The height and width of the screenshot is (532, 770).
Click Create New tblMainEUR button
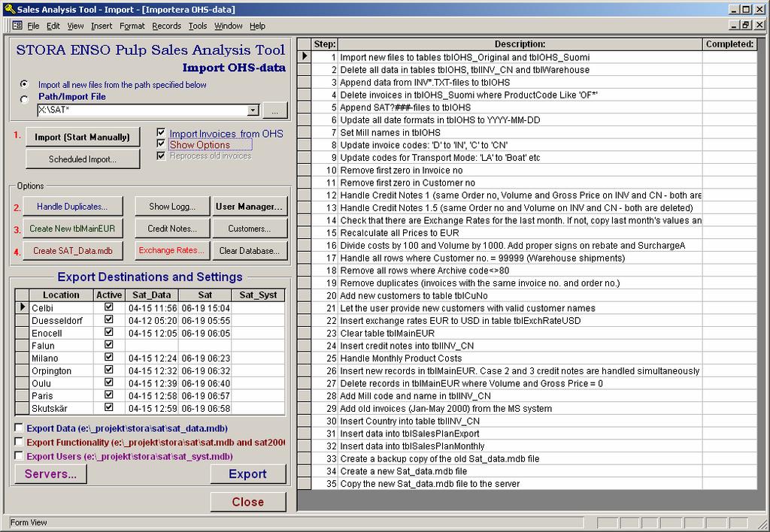point(73,228)
